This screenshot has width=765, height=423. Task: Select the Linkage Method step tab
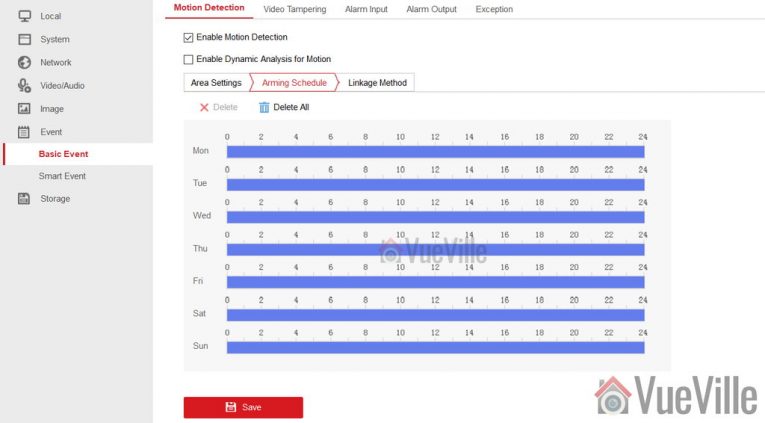click(x=377, y=83)
